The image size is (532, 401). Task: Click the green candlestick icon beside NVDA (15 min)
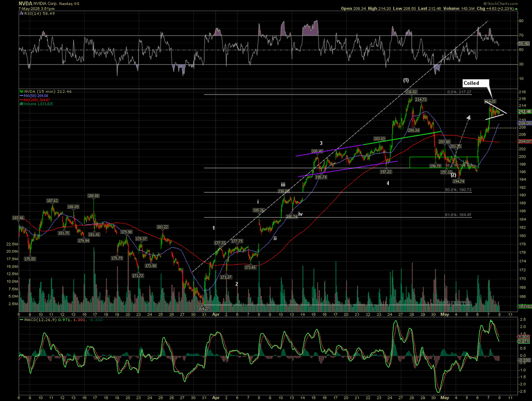[x=21, y=91]
